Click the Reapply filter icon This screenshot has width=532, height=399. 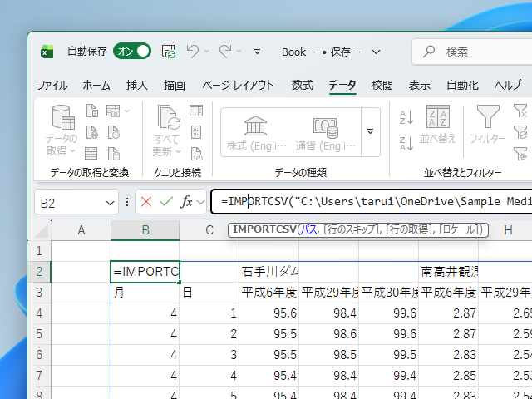pyautogui.click(x=520, y=132)
